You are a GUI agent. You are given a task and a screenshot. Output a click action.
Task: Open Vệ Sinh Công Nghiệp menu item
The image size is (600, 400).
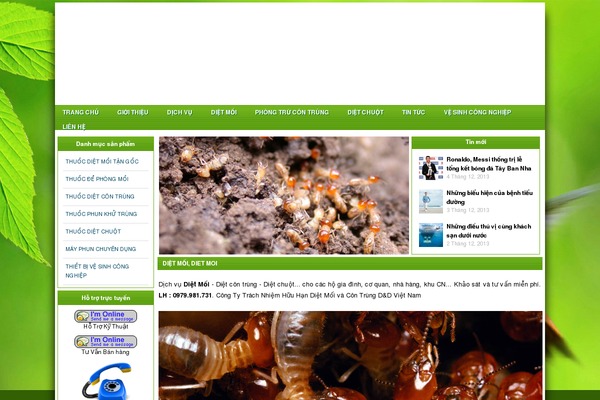[x=477, y=112]
